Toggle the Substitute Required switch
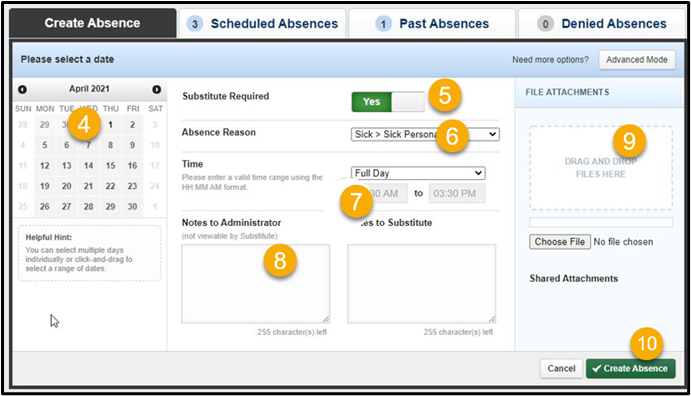The image size is (691, 396). [x=388, y=102]
